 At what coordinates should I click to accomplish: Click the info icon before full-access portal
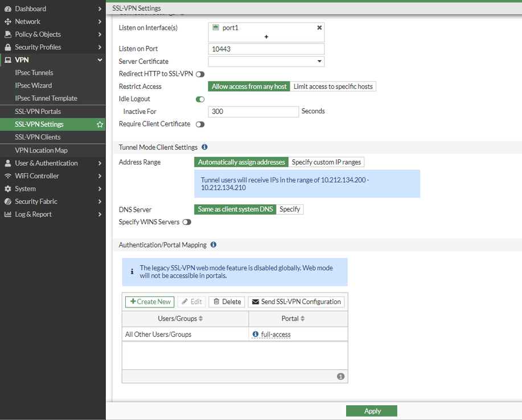(256, 335)
